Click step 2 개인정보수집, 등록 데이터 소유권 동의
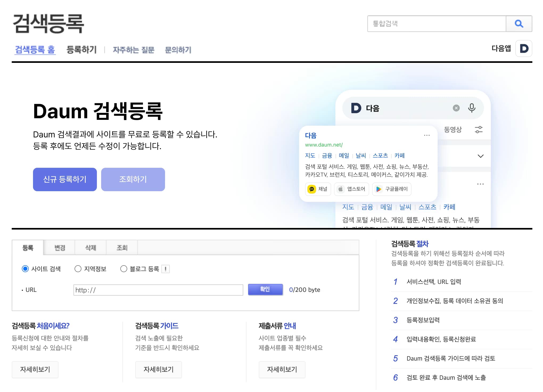This screenshot has width=543, height=392. [455, 301]
